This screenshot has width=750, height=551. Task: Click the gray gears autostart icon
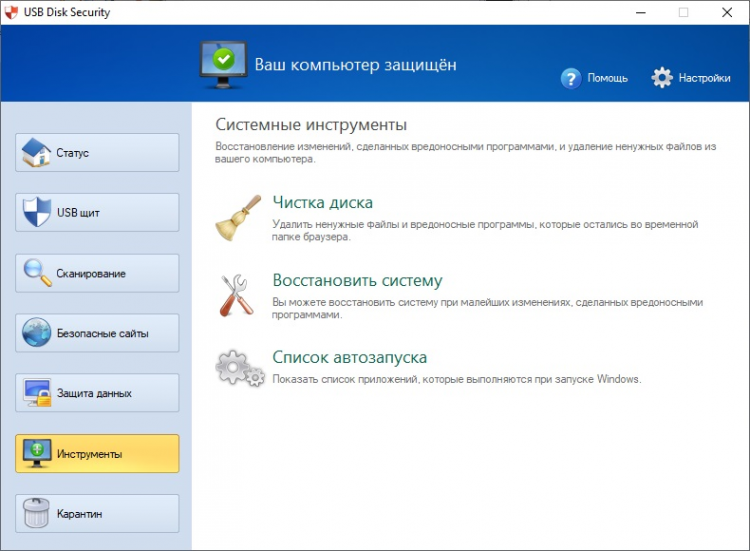(x=240, y=368)
